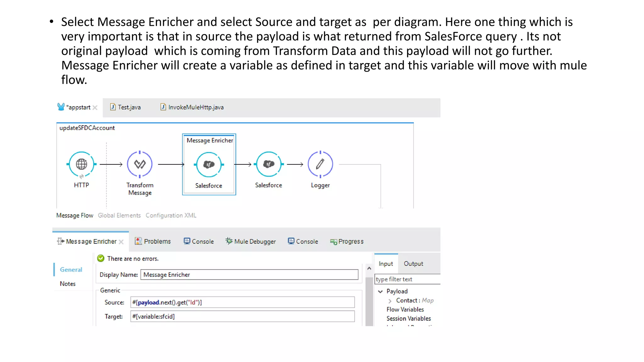Screen dimensions: 644x362
Task: Switch to the Input metadata tab
Action: pos(386,264)
